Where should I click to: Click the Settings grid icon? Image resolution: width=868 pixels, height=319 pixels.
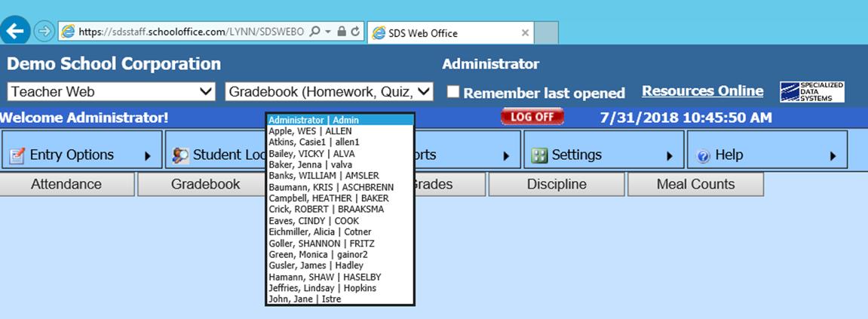539,155
